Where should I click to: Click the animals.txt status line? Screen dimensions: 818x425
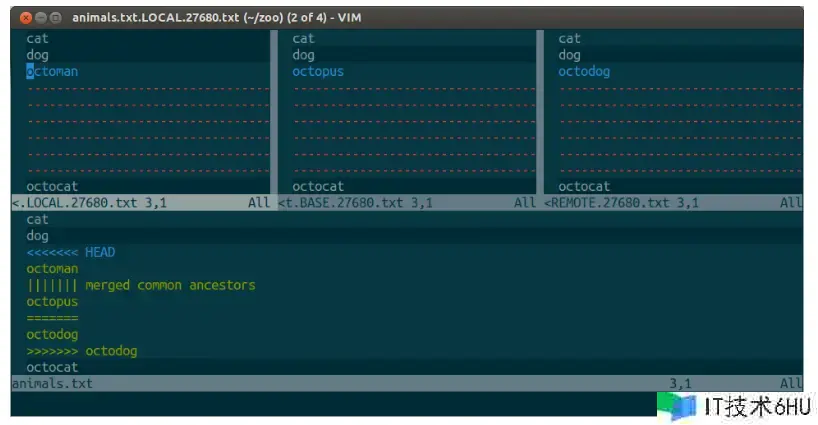407,383
